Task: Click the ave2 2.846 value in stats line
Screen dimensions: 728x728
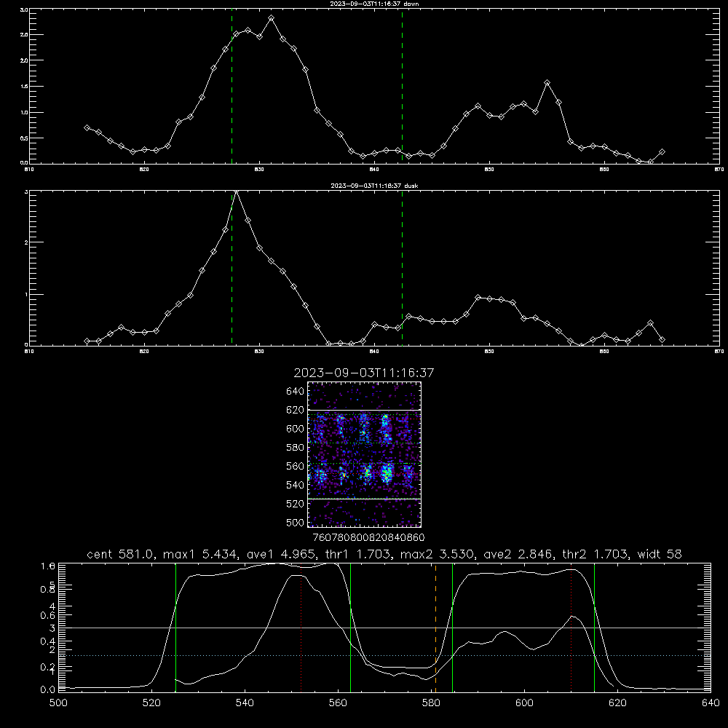Action: tap(518, 554)
